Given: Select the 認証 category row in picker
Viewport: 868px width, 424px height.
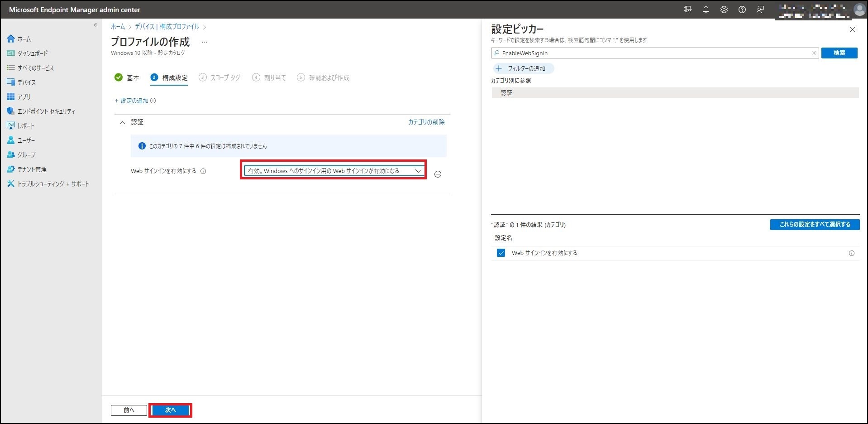Looking at the screenshot, I should 675,93.
